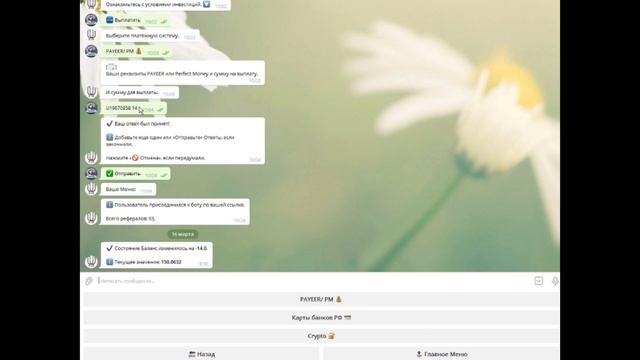Click the 'Выплатить' sent message text
This screenshot has width=640, height=360.
(127, 20)
